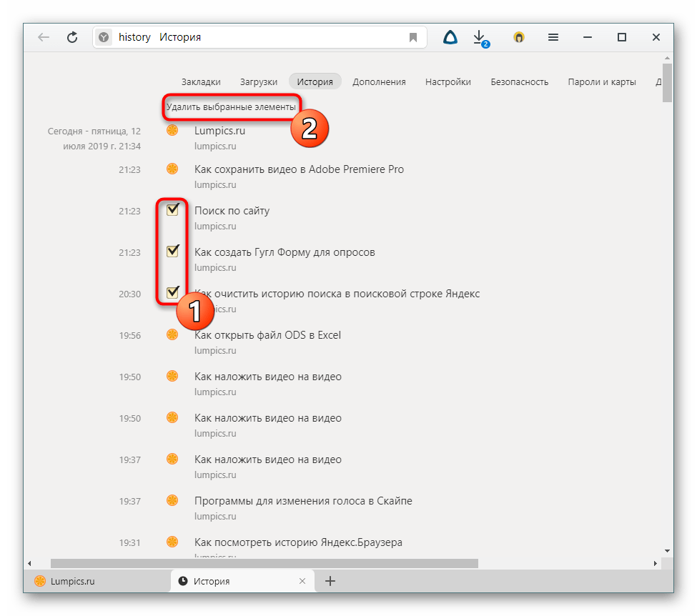Uncheck the 'Как создать Гугл Форму' checkbox
The width and height of the screenshot is (697, 616).
click(x=172, y=252)
